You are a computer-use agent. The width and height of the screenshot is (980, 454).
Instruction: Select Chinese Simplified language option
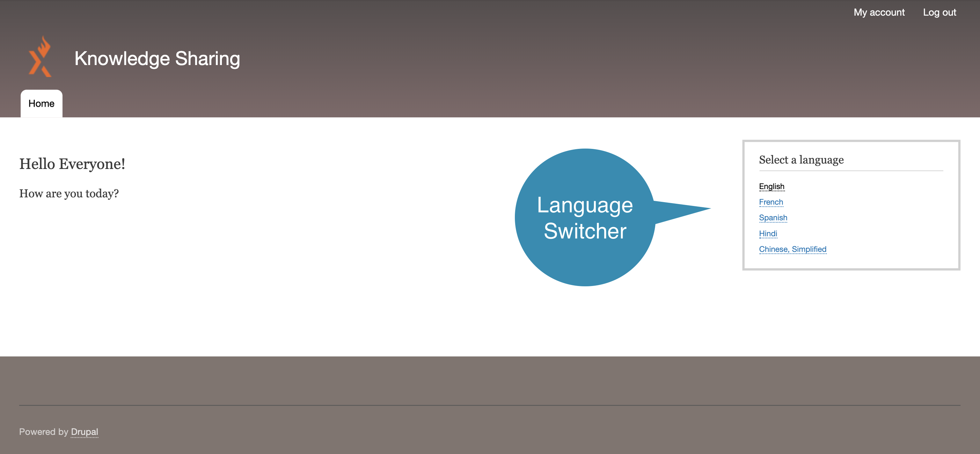(793, 249)
